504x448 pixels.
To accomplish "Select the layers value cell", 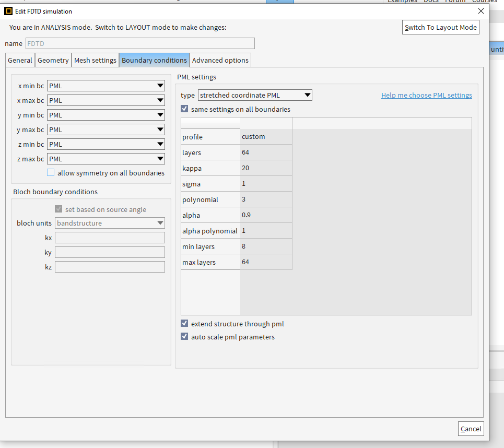I will (265, 152).
